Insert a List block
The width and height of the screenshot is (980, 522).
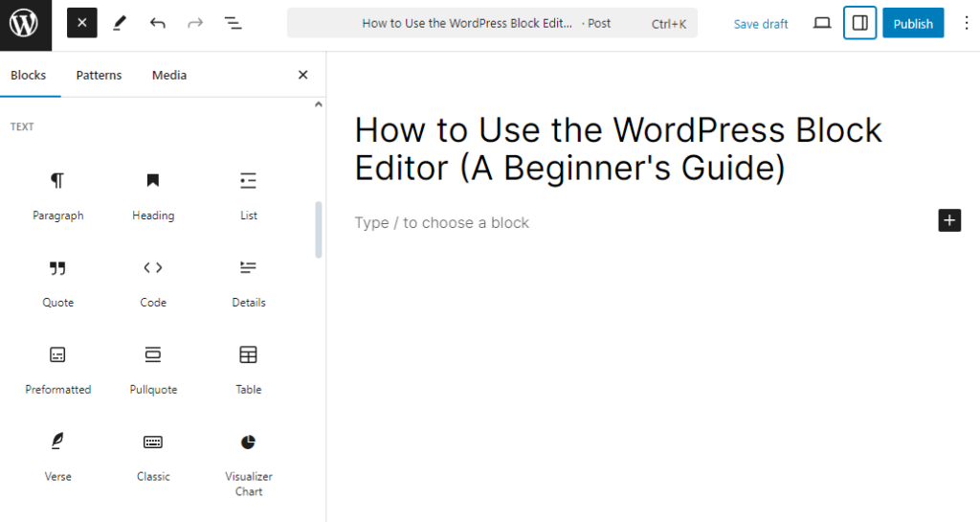[x=248, y=195]
